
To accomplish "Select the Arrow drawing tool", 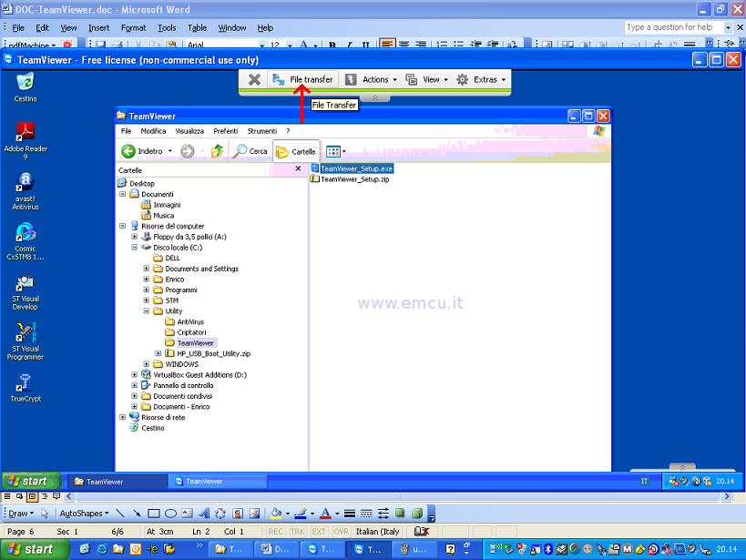I will pyautogui.click(x=137, y=514).
